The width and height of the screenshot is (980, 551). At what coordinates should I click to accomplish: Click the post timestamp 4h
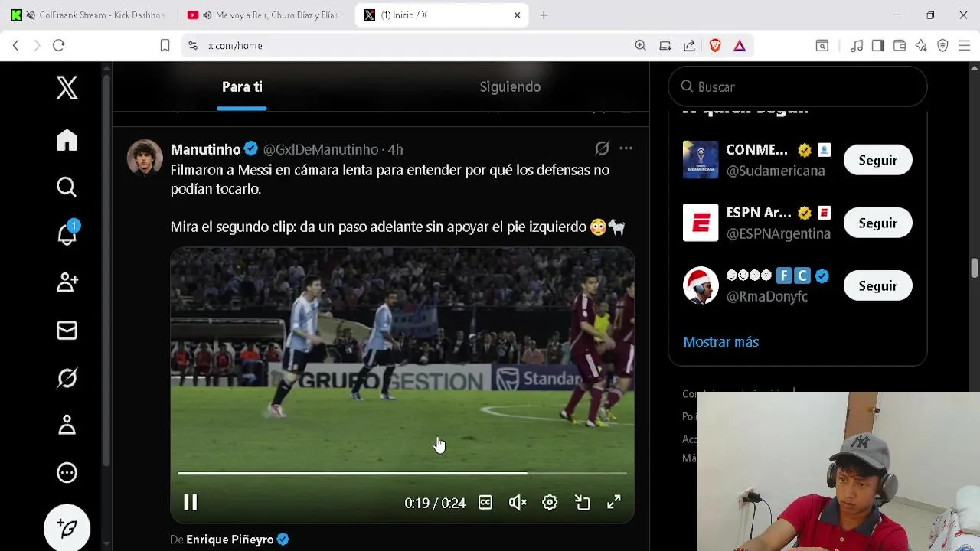point(395,149)
